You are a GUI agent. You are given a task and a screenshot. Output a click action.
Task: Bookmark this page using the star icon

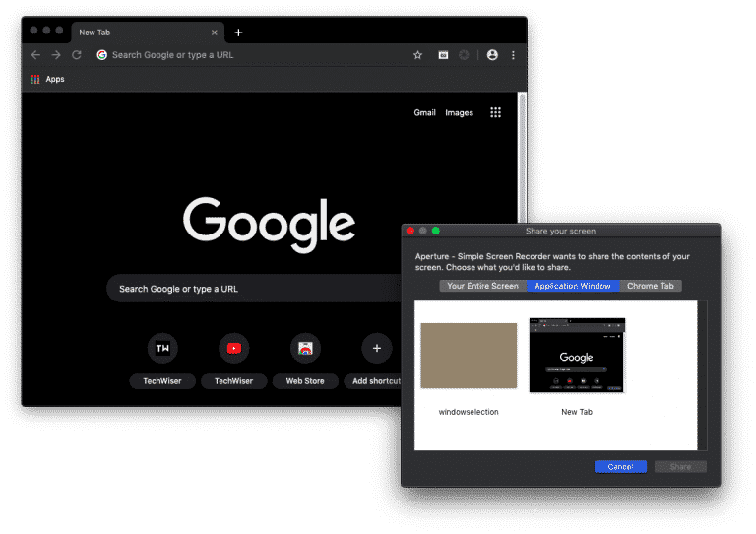(418, 55)
